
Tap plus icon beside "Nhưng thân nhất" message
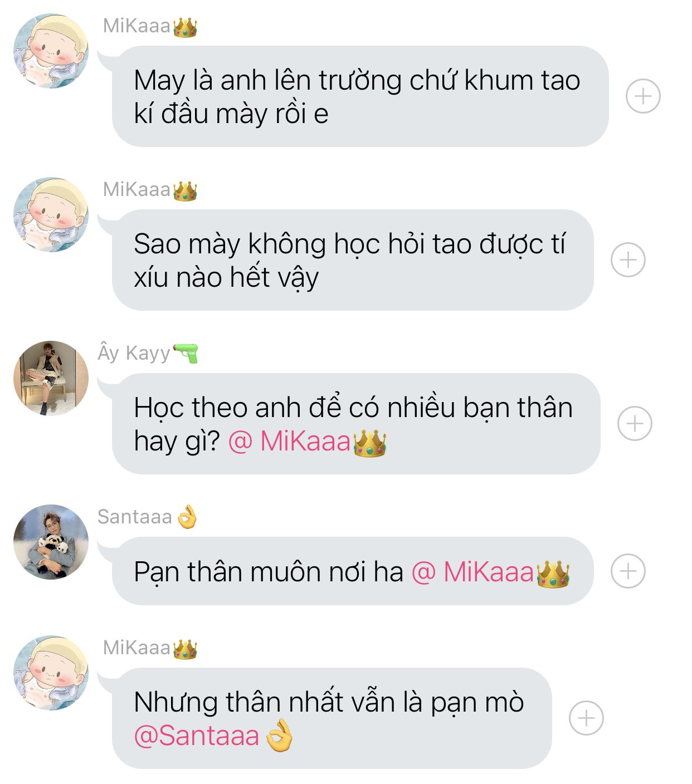pyautogui.click(x=586, y=718)
